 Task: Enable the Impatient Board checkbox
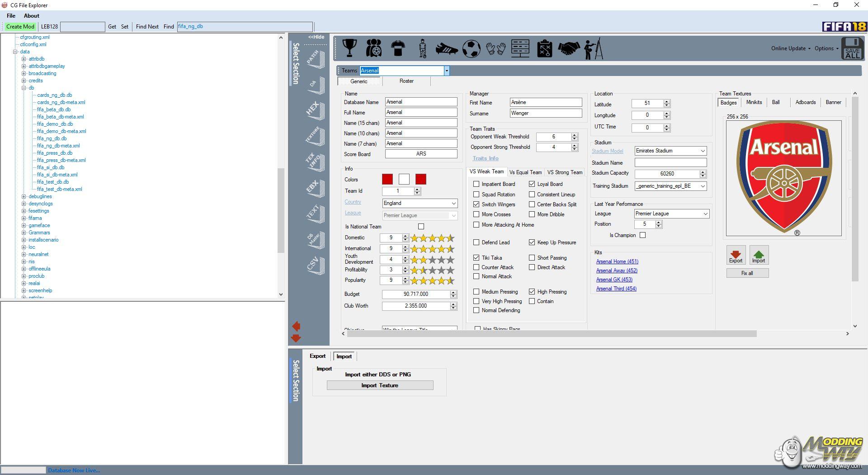[476, 184]
